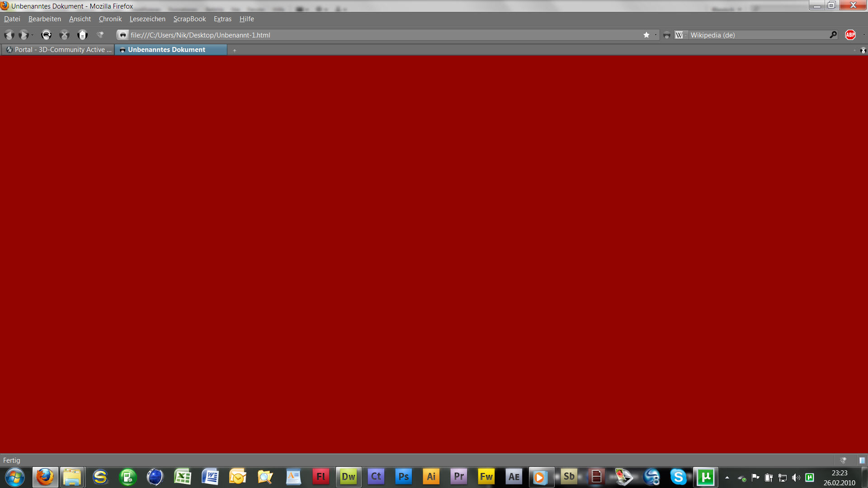Go to the home page
868x488 pixels.
pos(82,35)
